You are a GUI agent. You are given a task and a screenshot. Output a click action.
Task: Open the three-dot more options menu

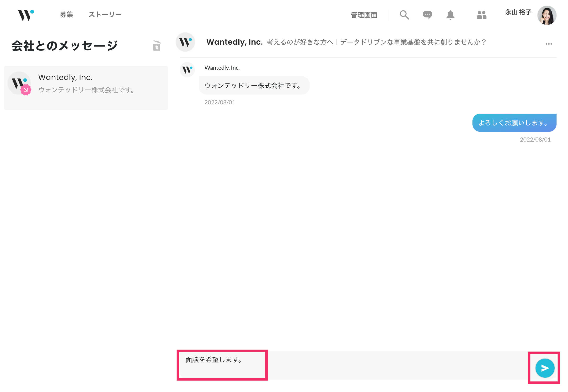coord(549,44)
